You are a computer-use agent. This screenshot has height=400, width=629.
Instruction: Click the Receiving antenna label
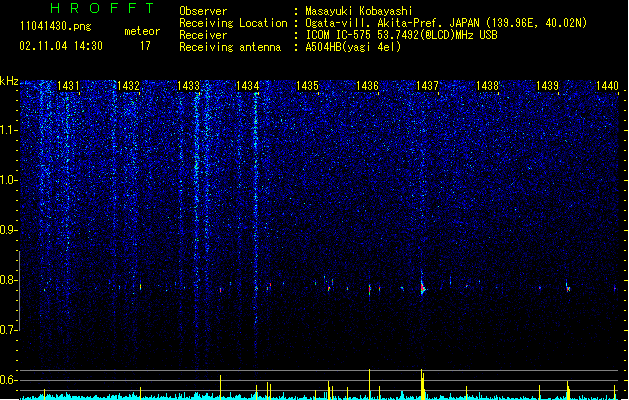[x=230, y=47]
